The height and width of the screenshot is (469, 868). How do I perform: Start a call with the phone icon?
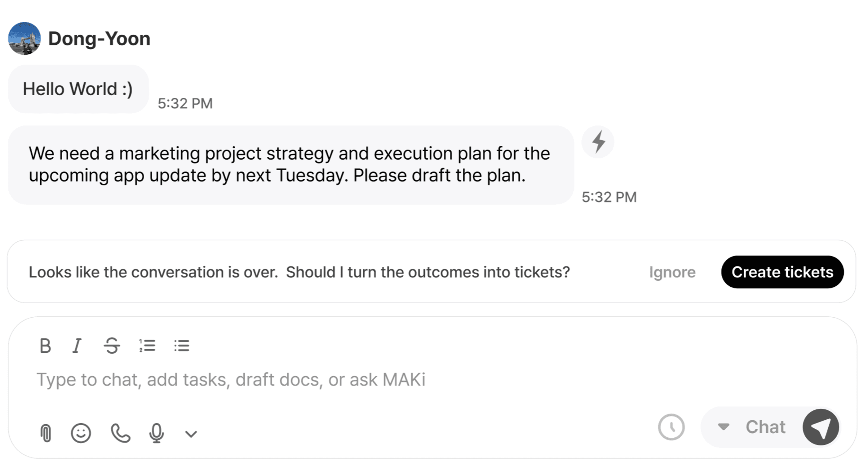click(121, 433)
